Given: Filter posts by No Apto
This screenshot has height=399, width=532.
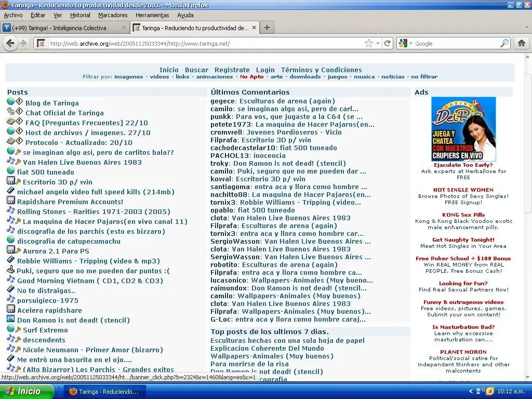Looking at the screenshot, I should [x=252, y=77].
